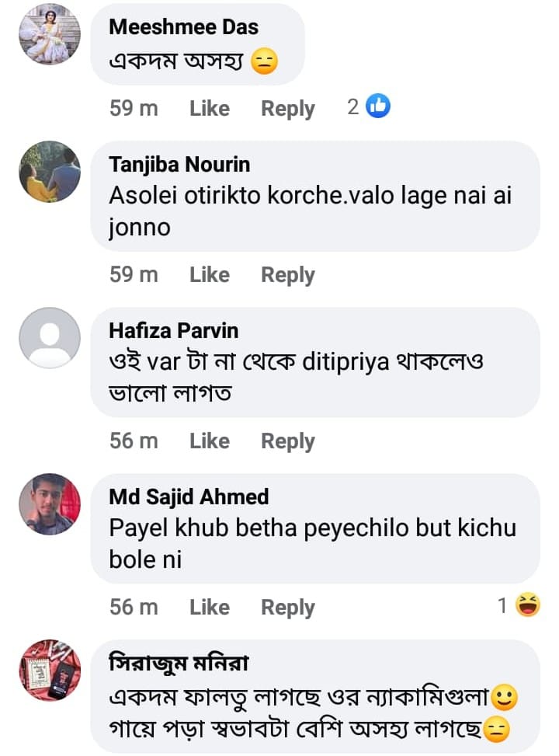559x756 pixels.
Task: Open Hafiza Parvin default avatar
Action: (50, 338)
